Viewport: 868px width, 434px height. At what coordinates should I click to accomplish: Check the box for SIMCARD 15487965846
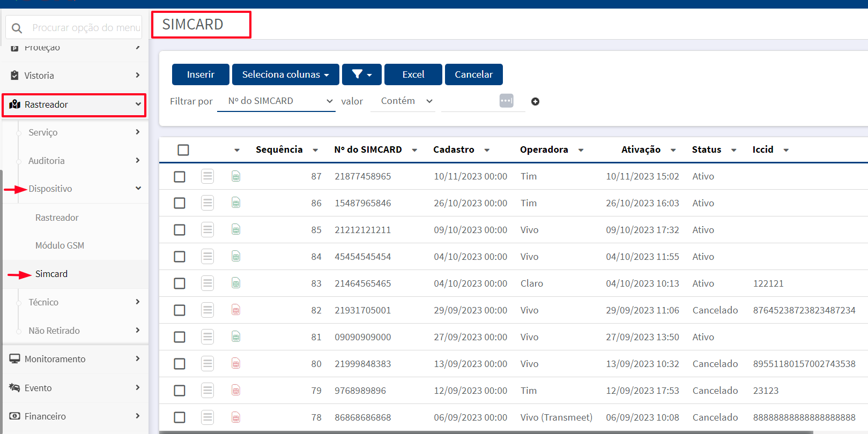180,204
